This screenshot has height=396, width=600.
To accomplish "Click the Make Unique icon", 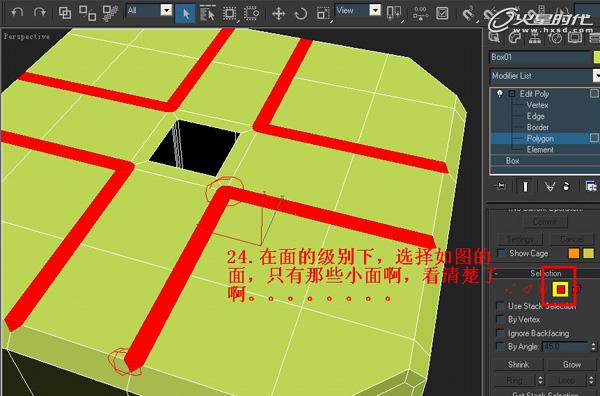I will (550, 186).
